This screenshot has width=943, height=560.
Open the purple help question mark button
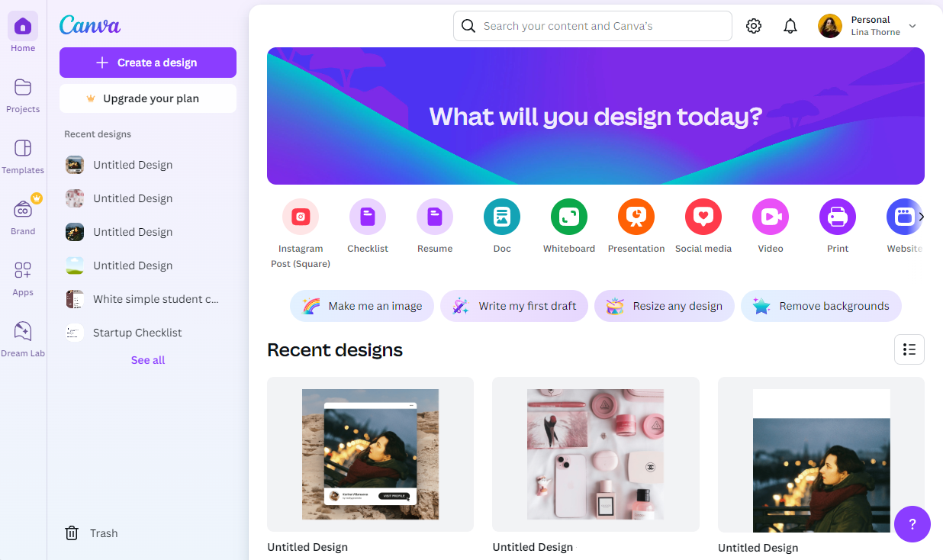(912, 524)
